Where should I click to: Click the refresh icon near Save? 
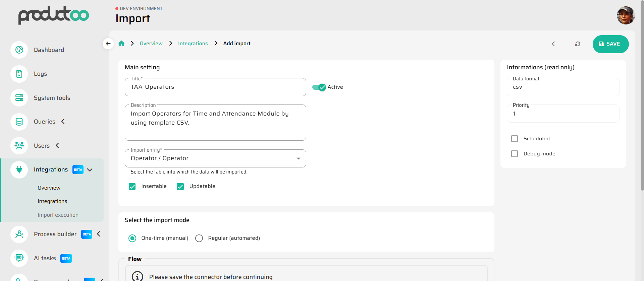(578, 44)
